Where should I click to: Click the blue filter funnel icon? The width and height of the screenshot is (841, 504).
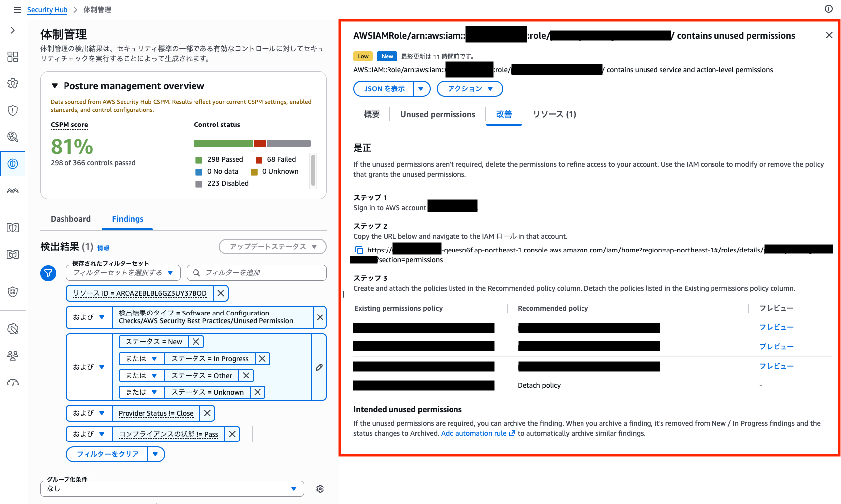coord(48,273)
